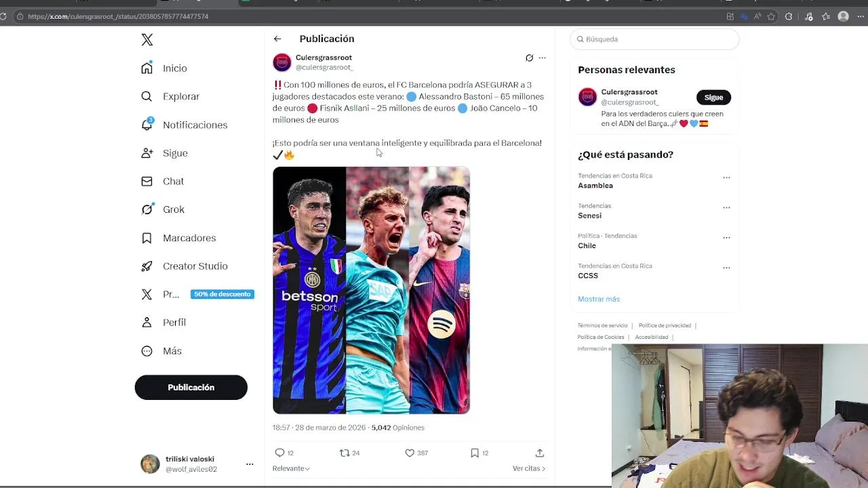
Task: Click the black Publicación button
Action: point(191,387)
